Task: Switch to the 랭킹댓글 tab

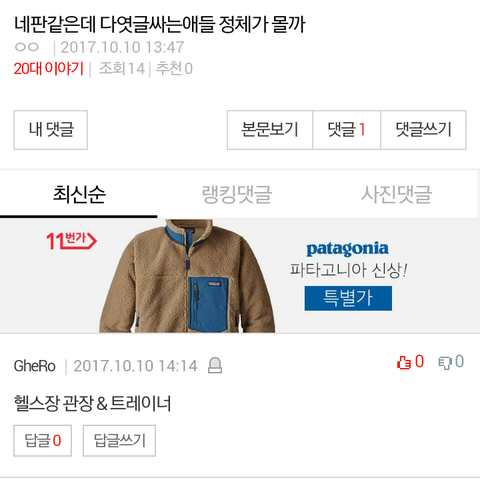Action: pos(237,194)
